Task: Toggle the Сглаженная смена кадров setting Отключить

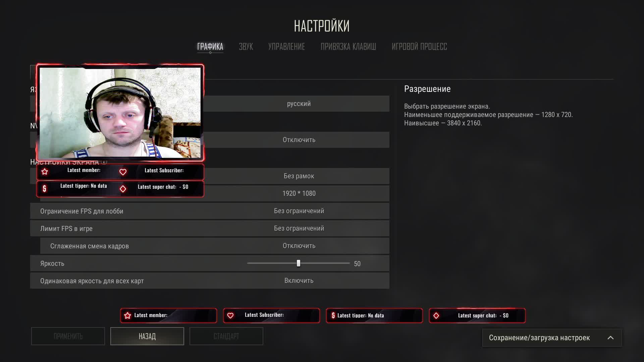Action: tap(299, 246)
